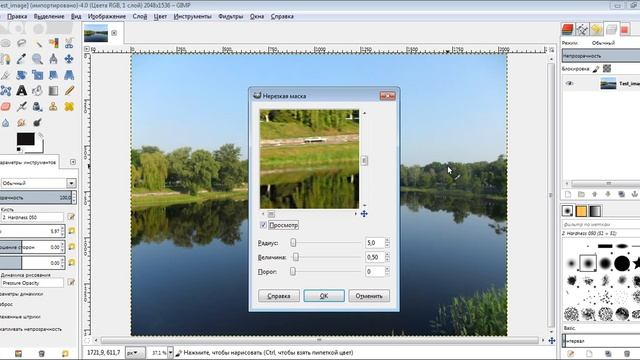Select the Shear tool

point(53,75)
